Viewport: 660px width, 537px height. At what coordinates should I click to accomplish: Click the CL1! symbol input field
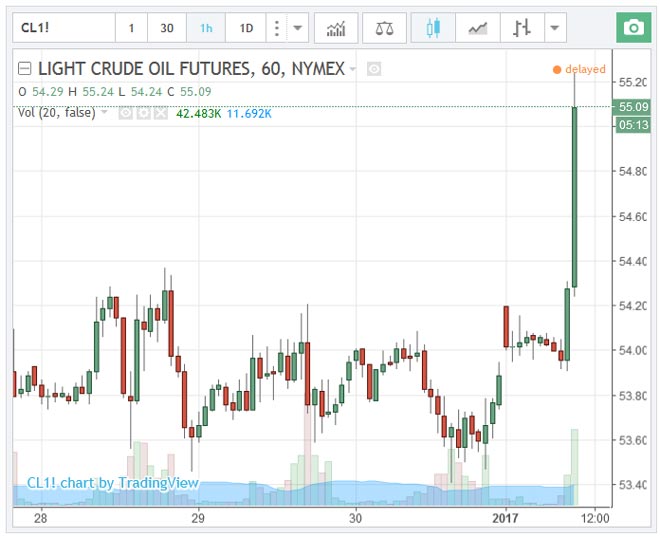(x=62, y=28)
